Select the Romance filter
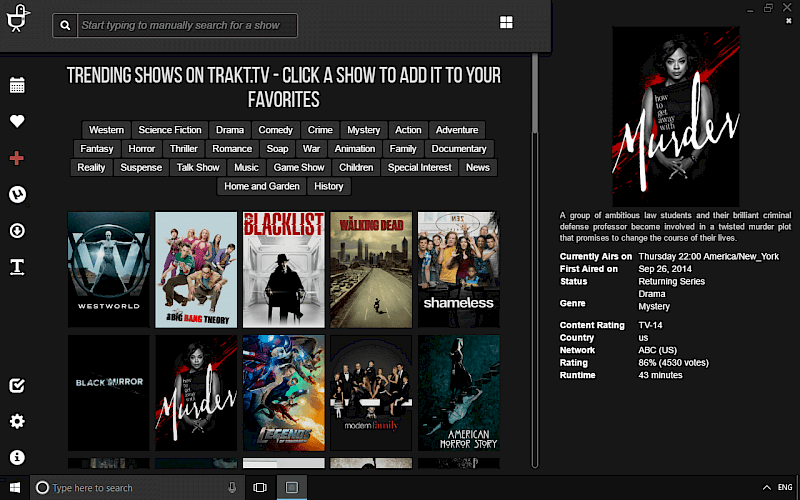This screenshot has height=500, width=800. (232, 149)
